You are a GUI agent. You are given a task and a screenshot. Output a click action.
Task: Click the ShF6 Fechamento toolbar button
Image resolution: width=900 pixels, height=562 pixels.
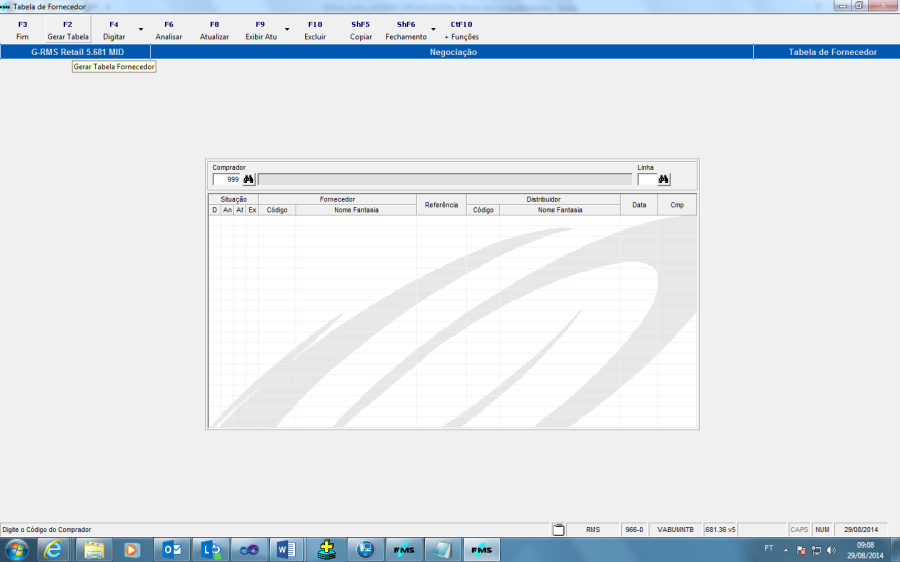click(x=406, y=30)
